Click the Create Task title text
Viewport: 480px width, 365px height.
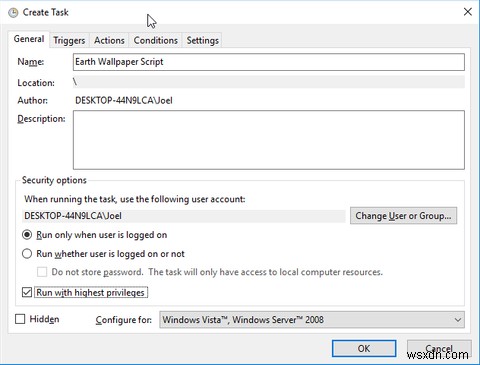pos(45,12)
